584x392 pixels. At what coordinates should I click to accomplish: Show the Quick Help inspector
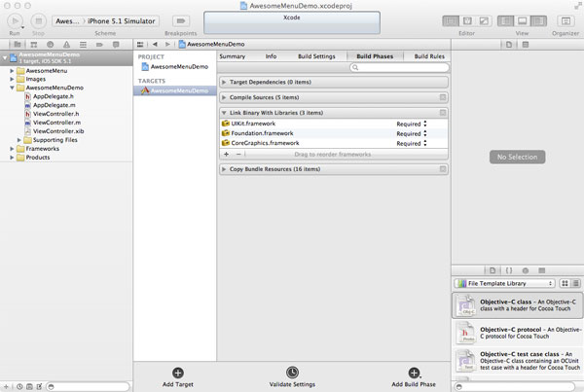click(x=526, y=45)
